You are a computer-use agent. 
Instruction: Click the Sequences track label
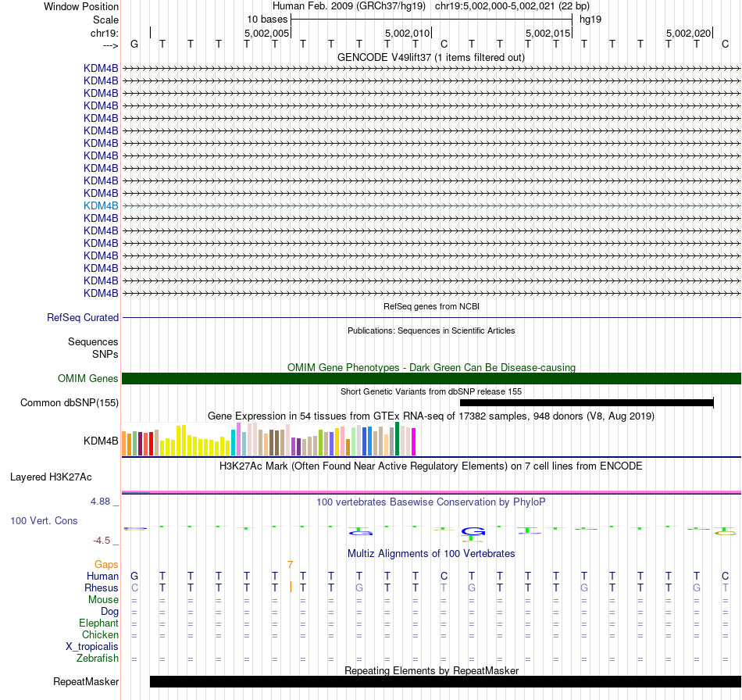click(93, 341)
